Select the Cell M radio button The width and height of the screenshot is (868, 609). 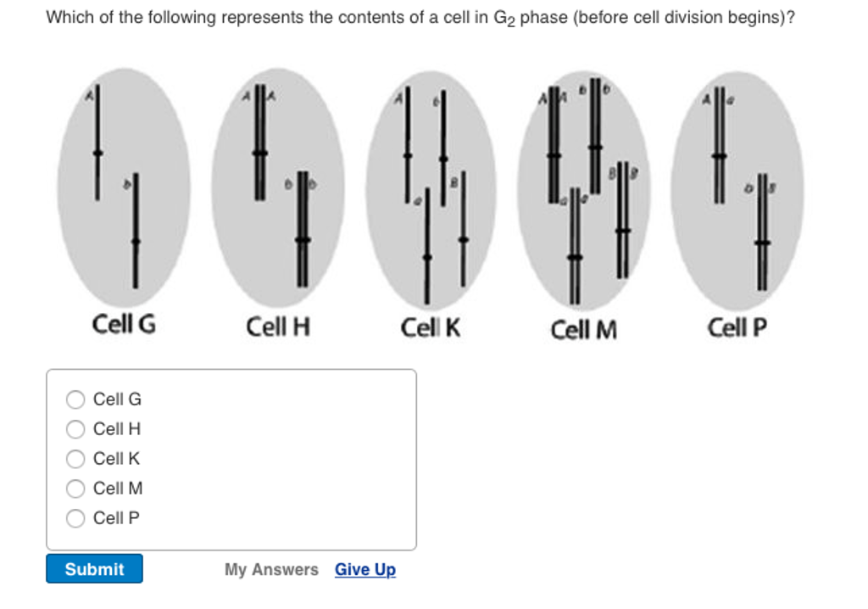[75, 488]
